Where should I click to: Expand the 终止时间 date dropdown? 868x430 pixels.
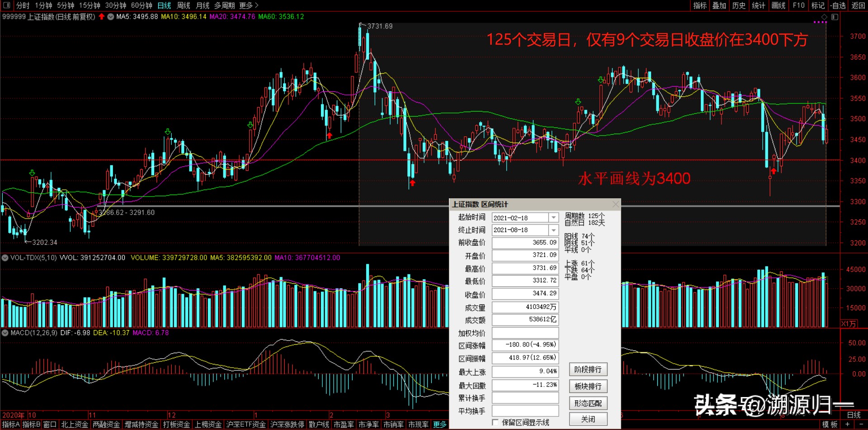click(554, 230)
